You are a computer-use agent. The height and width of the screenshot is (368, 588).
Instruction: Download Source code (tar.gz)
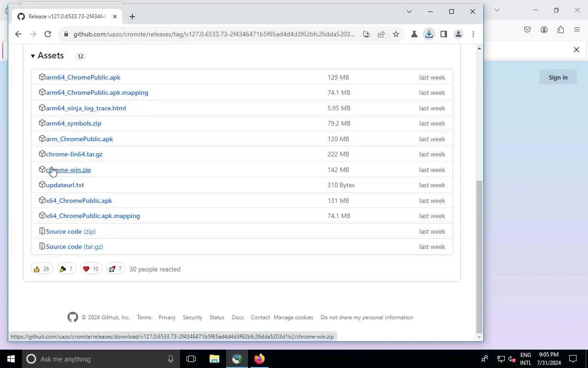74,247
